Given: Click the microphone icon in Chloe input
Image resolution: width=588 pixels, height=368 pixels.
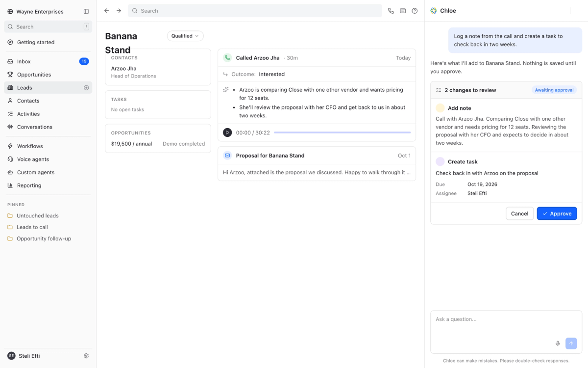Looking at the screenshot, I should [x=558, y=343].
